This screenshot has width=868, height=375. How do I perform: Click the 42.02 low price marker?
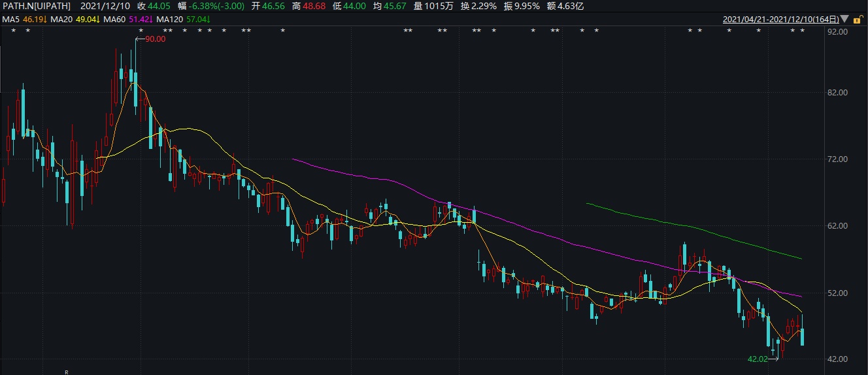click(x=758, y=359)
